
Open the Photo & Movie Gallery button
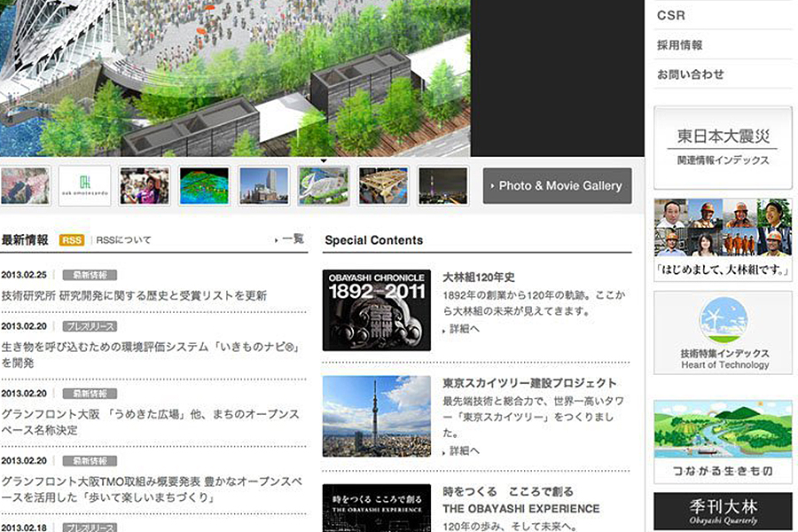558,186
